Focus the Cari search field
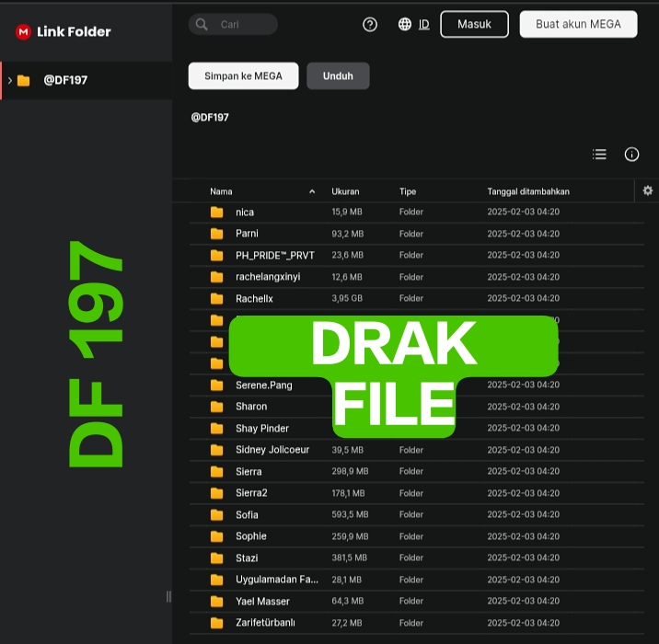Image resolution: width=659 pixels, height=644 pixels. (233, 24)
